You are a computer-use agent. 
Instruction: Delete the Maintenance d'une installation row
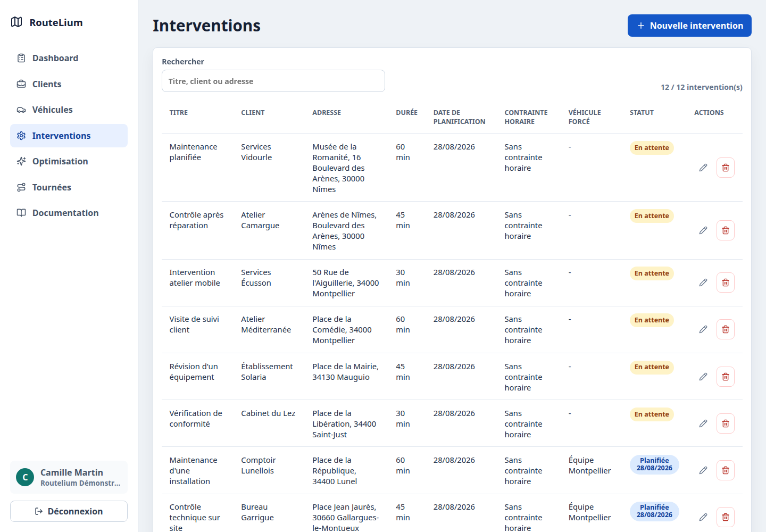coord(726,470)
